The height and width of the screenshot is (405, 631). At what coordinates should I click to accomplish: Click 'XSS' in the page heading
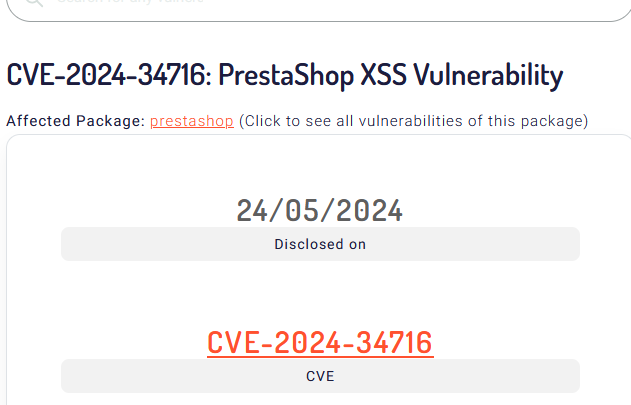[x=383, y=75]
